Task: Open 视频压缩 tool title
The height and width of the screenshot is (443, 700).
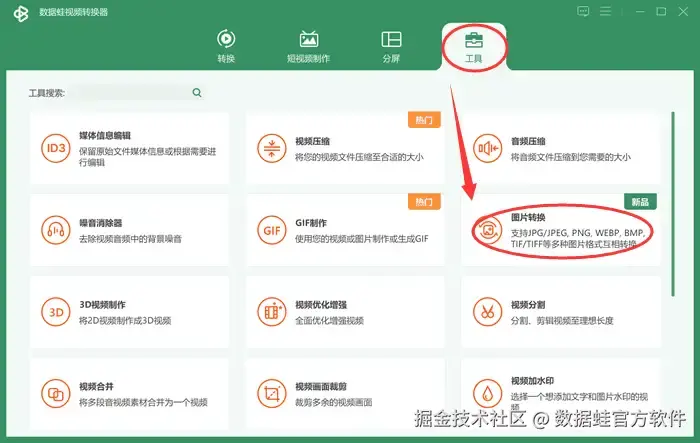Action: 312,142
